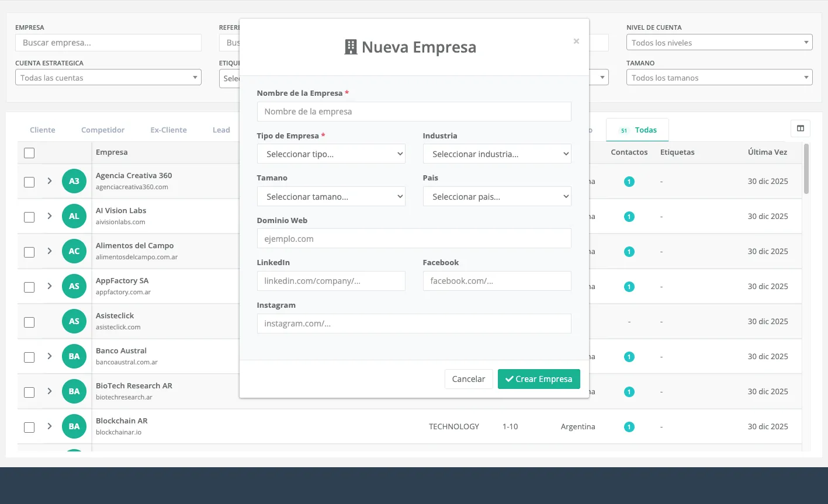Click the BA avatar for Blockchain AR
Screen dimensions: 828x504
[x=74, y=426]
